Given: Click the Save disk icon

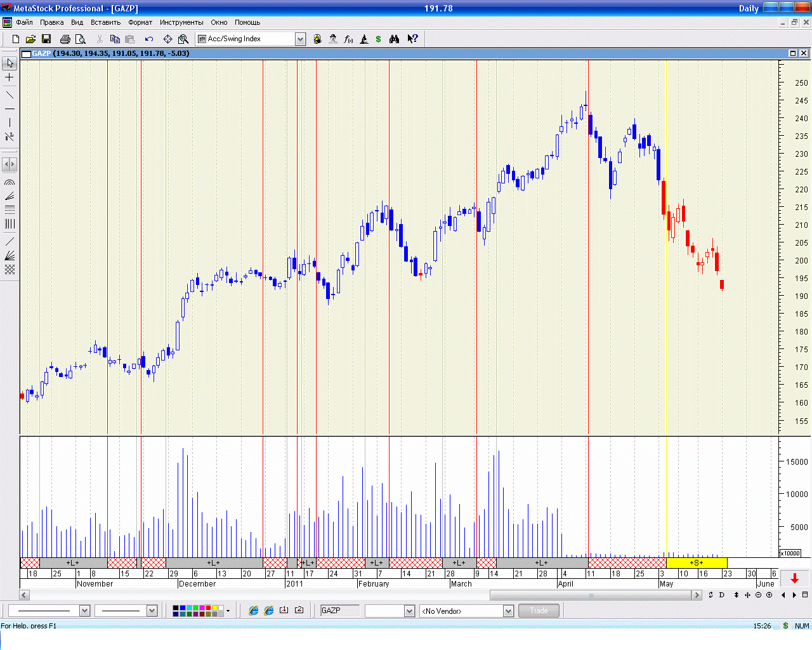Looking at the screenshot, I should click(x=46, y=39).
